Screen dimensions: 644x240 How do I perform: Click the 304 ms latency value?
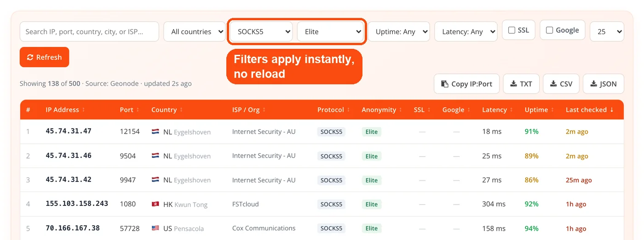pyautogui.click(x=494, y=204)
